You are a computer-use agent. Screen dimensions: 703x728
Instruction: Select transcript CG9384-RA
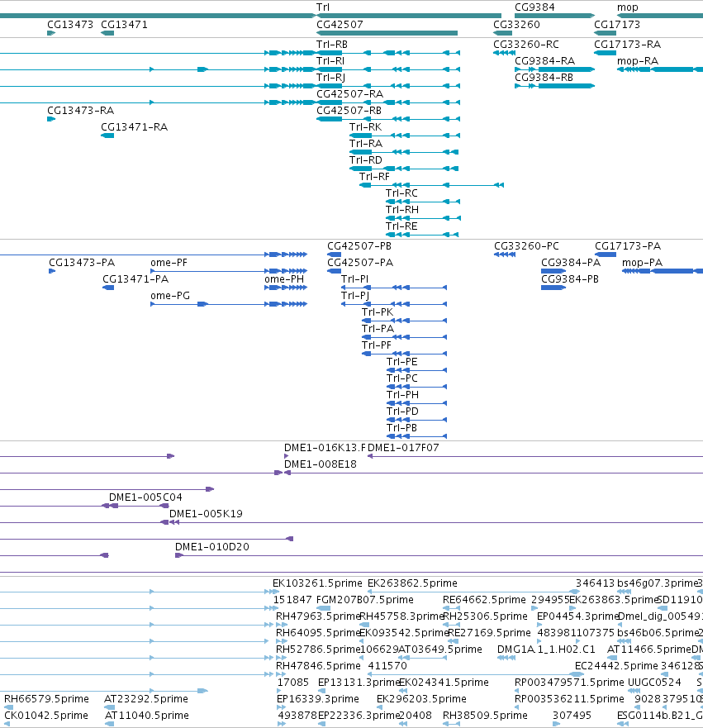pyautogui.click(x=544, y=61)
